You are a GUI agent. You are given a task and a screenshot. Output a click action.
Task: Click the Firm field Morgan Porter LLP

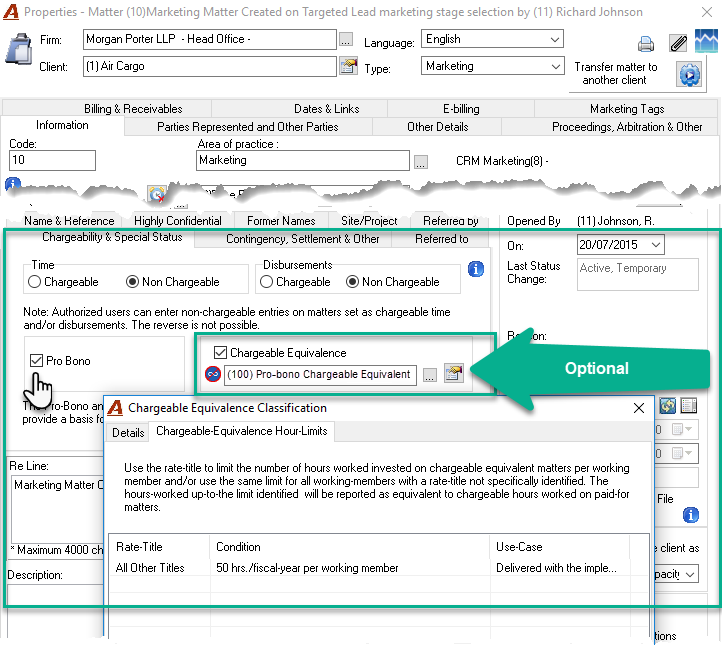210,40
